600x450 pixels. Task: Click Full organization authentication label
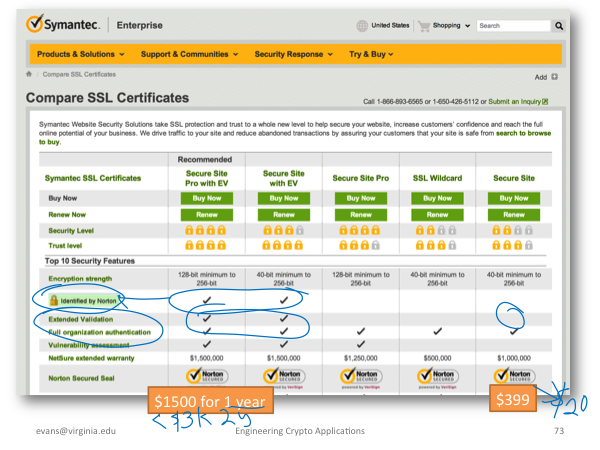coord(99,332)
